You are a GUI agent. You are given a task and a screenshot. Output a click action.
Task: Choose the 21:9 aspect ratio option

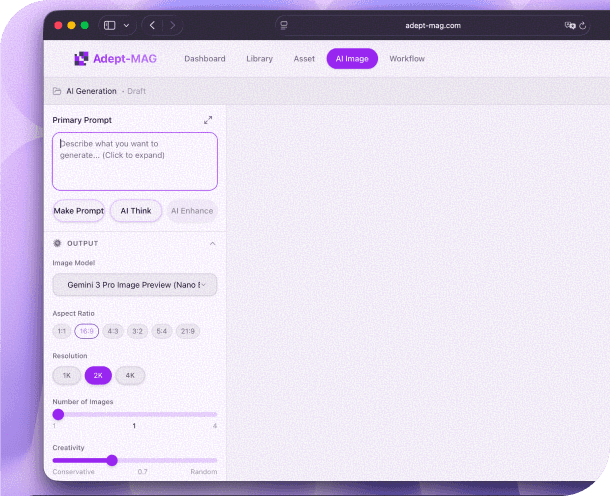coord(187,331)
